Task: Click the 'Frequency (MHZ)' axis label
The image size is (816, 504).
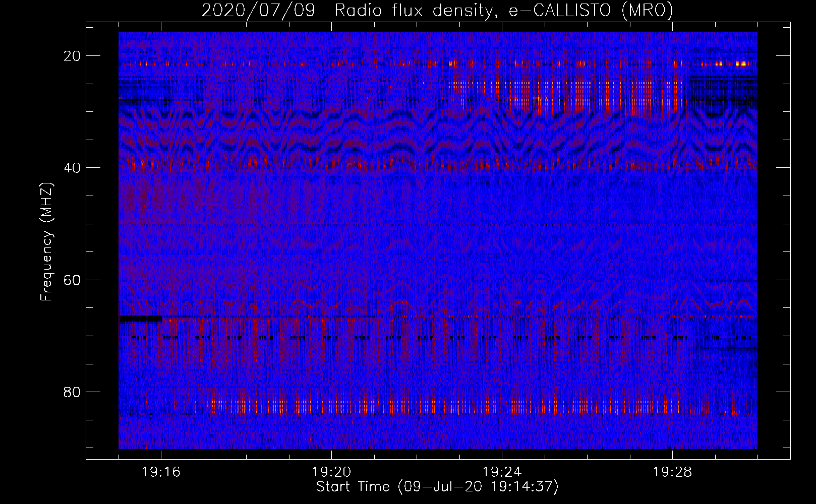Action: [x=46, y=241]
